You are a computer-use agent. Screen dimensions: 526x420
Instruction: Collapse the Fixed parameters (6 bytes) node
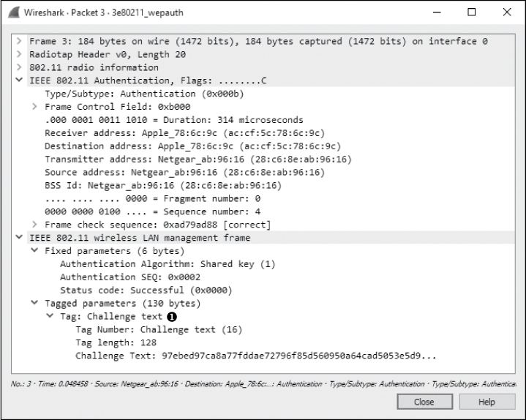[x=34, y=251]
